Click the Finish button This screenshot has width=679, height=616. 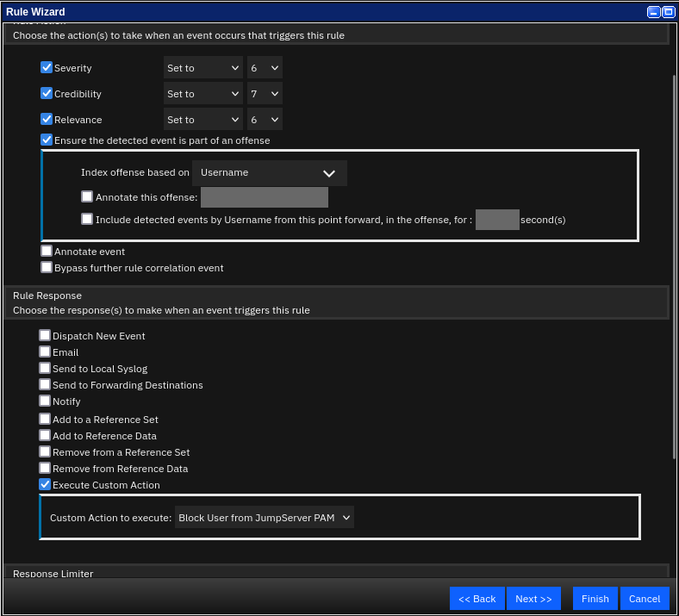595,599
